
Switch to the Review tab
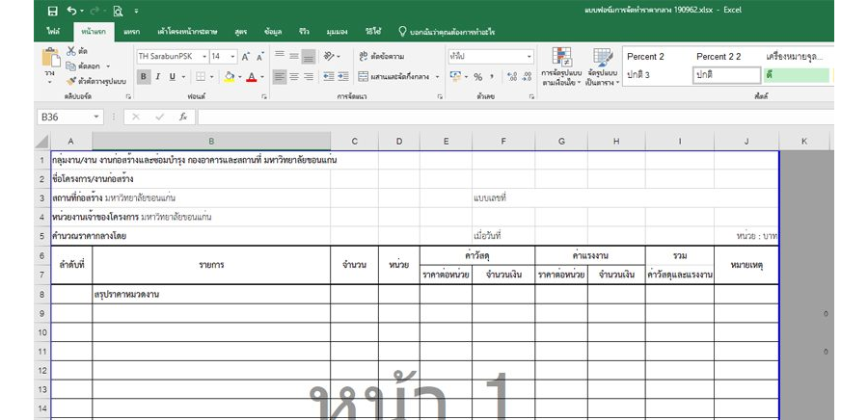tap(304, 32)
